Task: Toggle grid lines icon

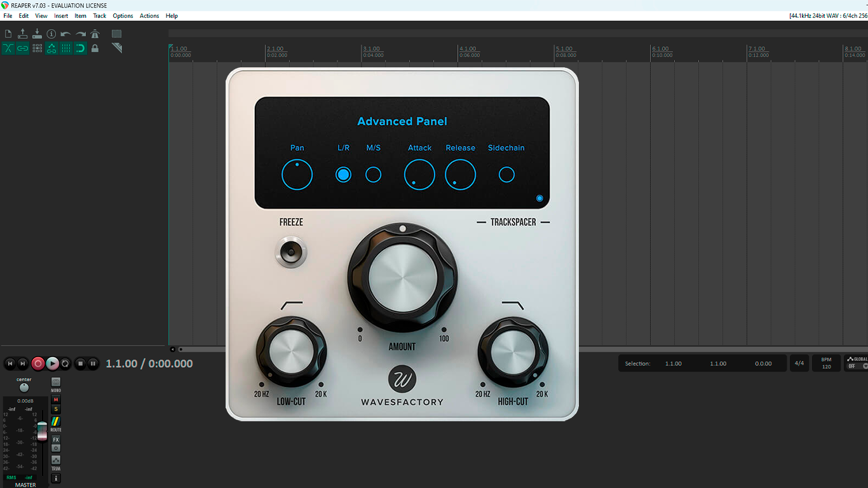Action: point(66,48)
